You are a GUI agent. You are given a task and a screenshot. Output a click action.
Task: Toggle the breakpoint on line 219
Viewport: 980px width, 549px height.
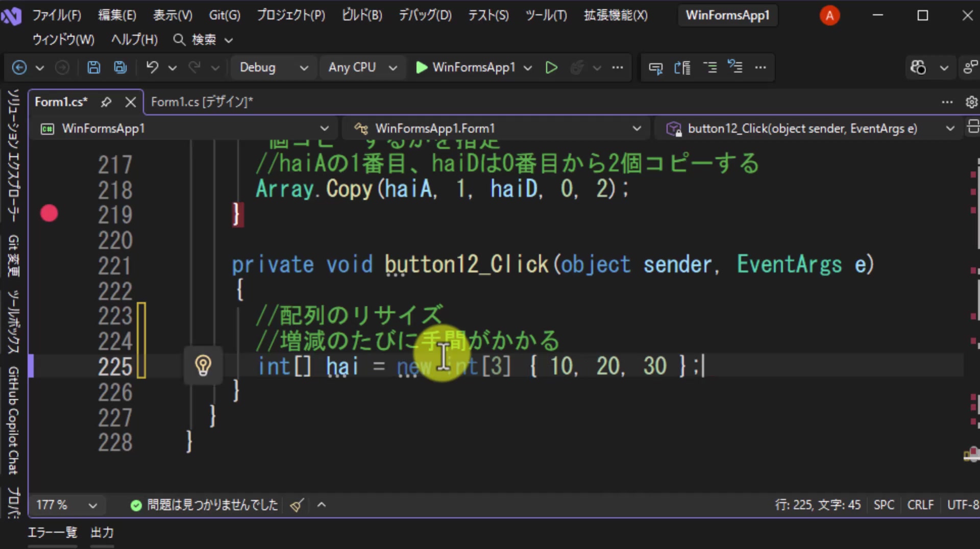[x=49, y=213]
